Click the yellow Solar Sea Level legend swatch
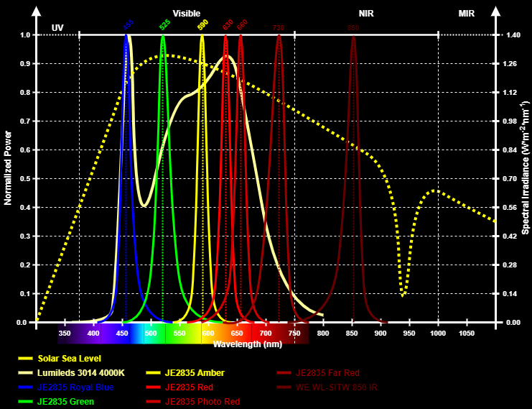 click(25, 359)
